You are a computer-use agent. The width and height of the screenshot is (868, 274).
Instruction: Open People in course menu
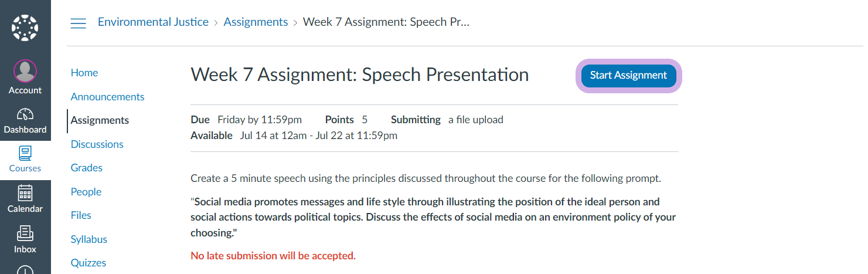pyautogui.click(x=86, y=192)
